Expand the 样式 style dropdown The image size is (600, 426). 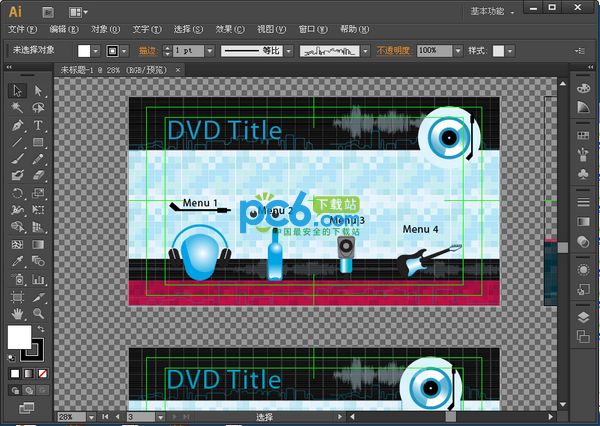click(x=510, y=51)
